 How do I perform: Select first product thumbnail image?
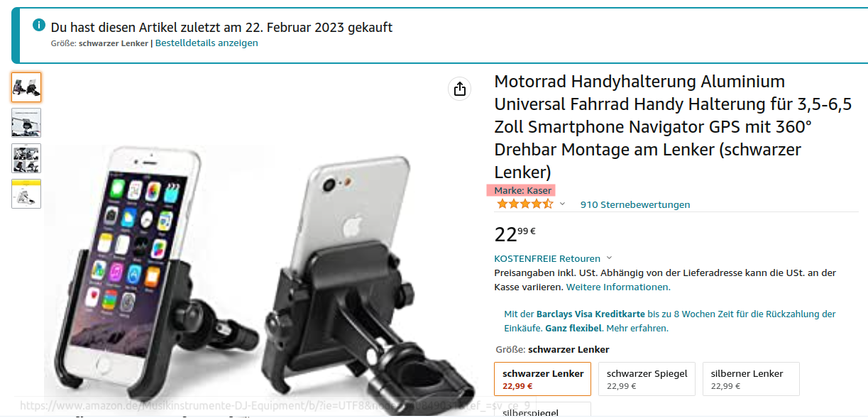(26, 87)
